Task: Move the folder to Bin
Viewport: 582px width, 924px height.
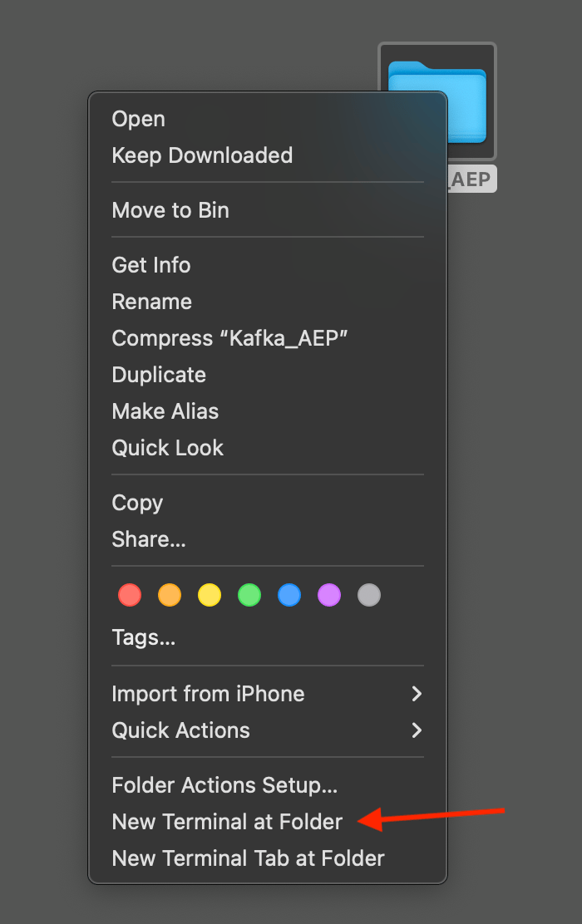Action: [x=170, y=210]
